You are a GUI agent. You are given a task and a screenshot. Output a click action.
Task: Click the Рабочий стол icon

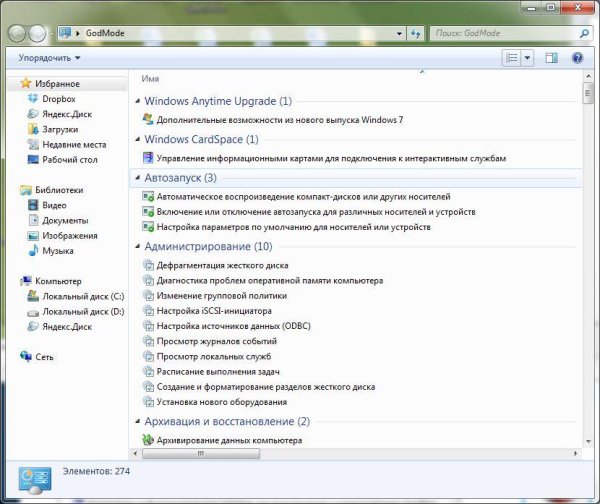[x=33, y=159]
